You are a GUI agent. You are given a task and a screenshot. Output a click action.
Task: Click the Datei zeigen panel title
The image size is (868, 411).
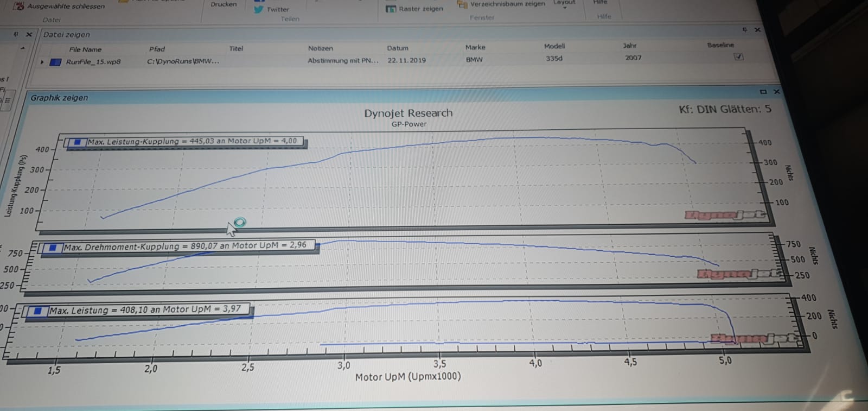pos(67,35)
